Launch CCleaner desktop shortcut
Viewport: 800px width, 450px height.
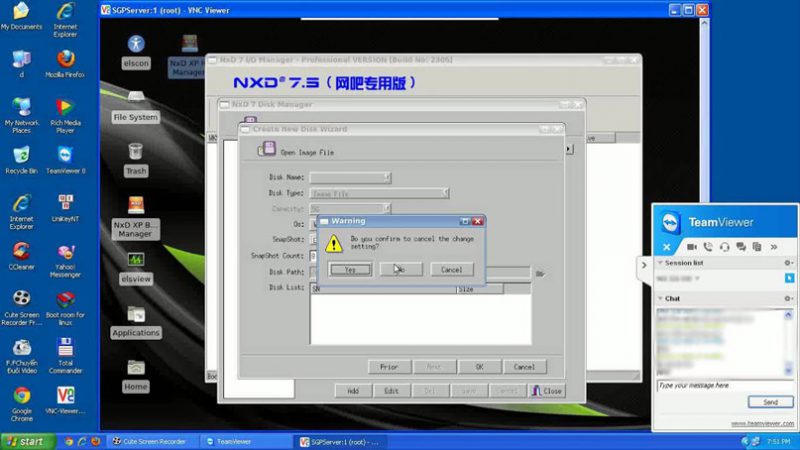pos(21,256)
